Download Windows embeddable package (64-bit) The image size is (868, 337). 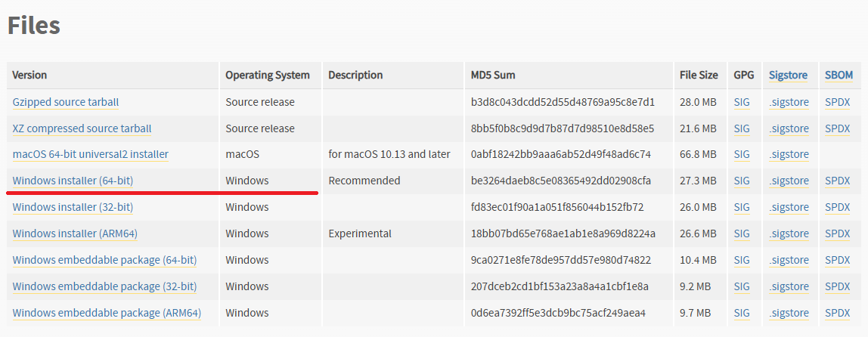pos(104,260)
